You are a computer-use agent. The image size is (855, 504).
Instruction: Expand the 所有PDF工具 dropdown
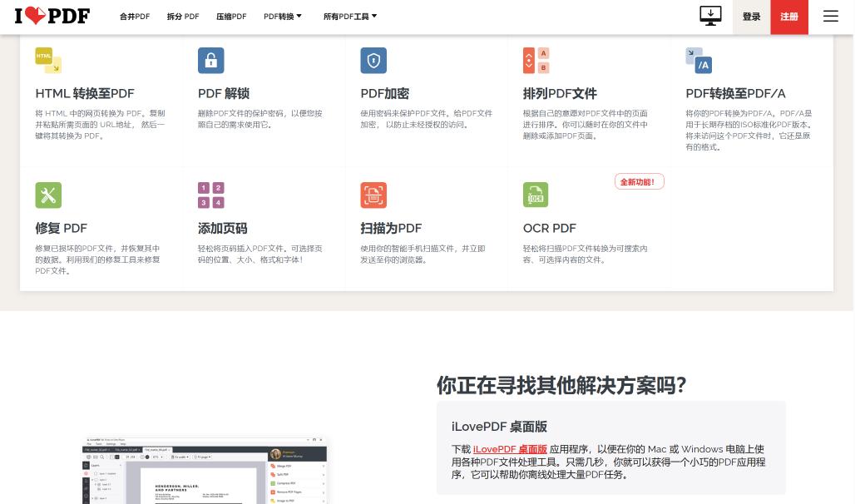(350, 16)
